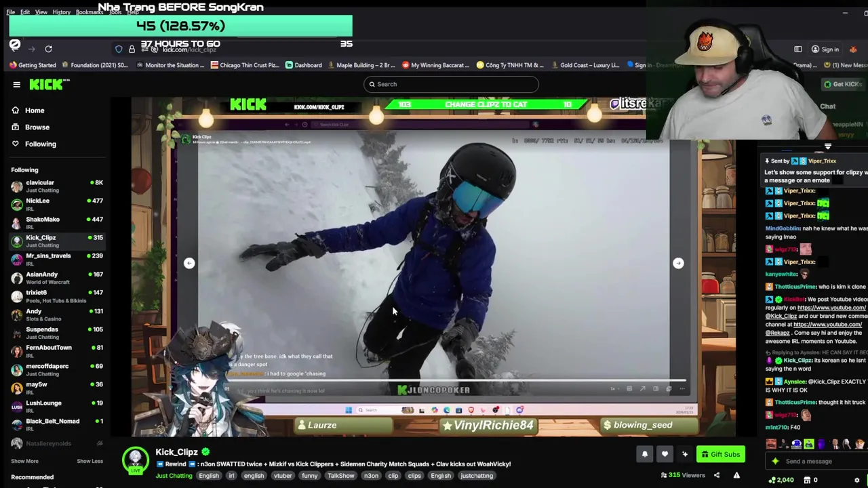The height and width of the screenshot is (488, 868).
Task: Click the 2,040 points balance icon
Action: (772, 480)
